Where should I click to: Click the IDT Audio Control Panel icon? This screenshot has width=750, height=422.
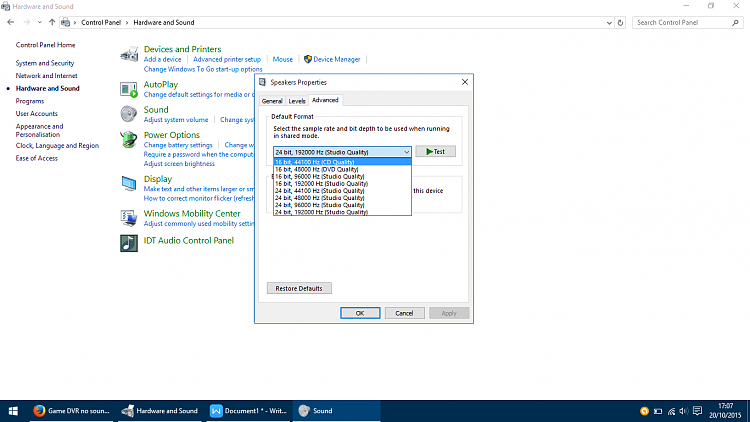[129, 243]
